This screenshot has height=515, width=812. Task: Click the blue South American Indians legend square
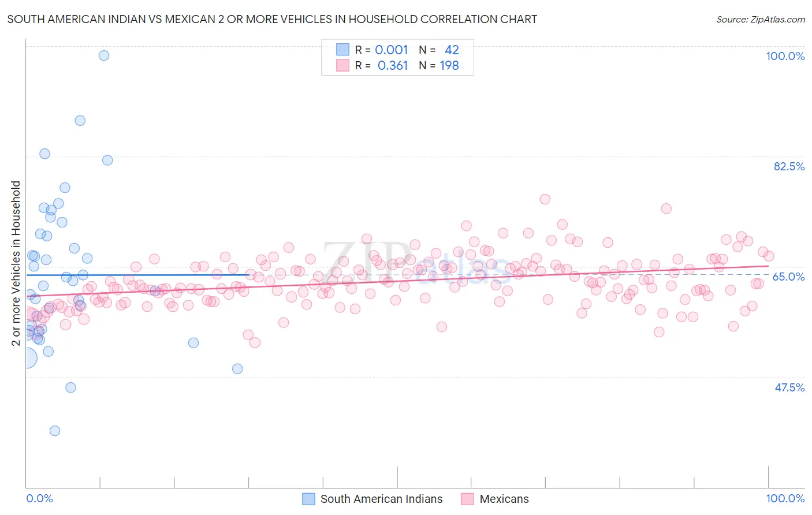tap(309, 499)
